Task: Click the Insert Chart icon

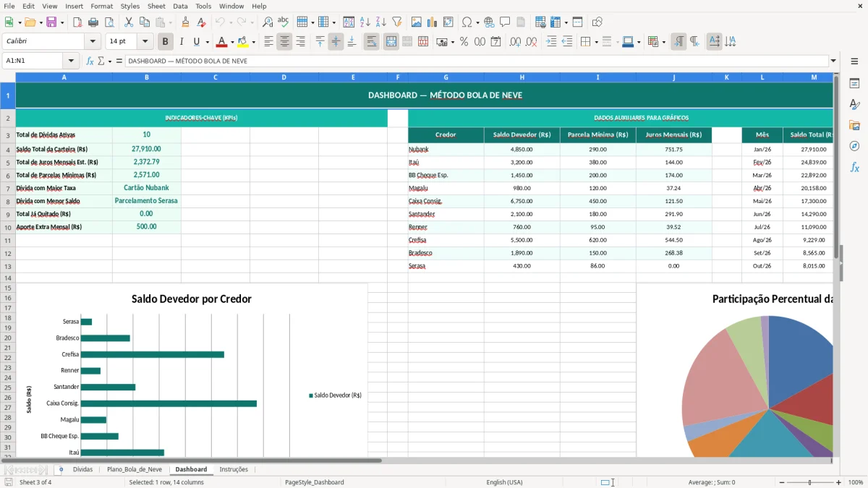Action: 433,22
